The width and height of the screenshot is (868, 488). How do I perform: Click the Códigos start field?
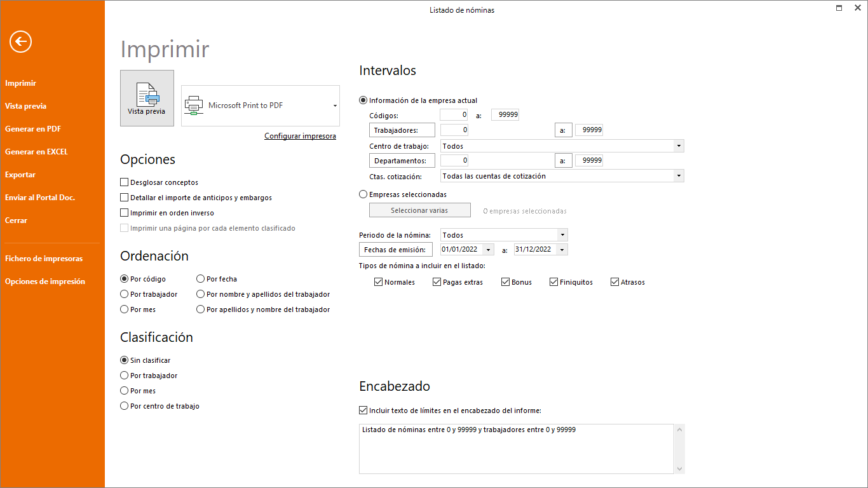point(454,115)
